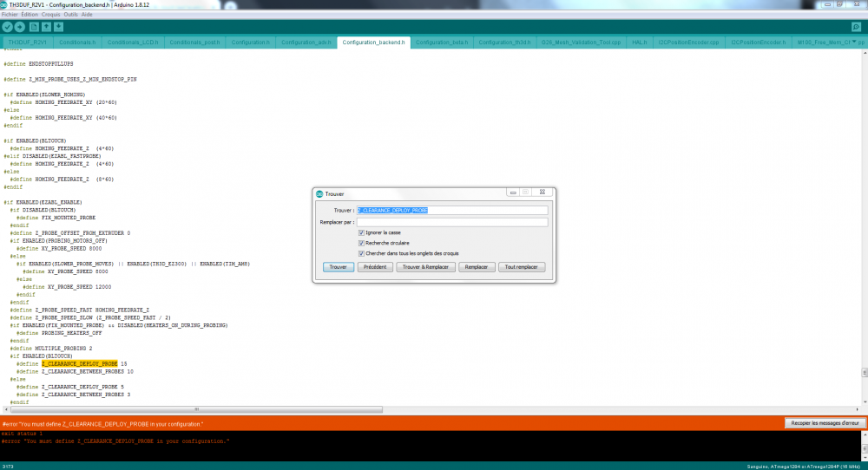Viewport: 868px width, 470px height.
Task: Click the Upload arrow icon
Action: tap(19, 27)
